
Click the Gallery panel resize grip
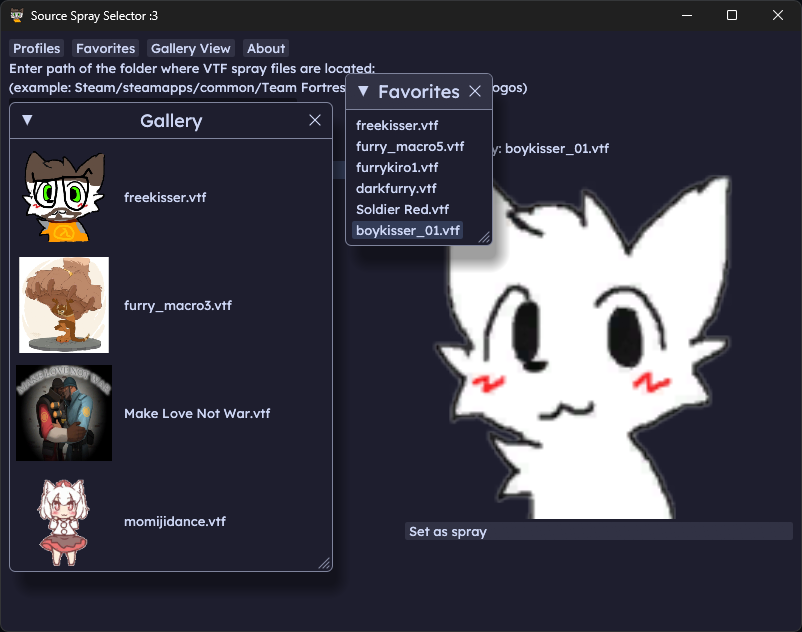tap(325, 563)
